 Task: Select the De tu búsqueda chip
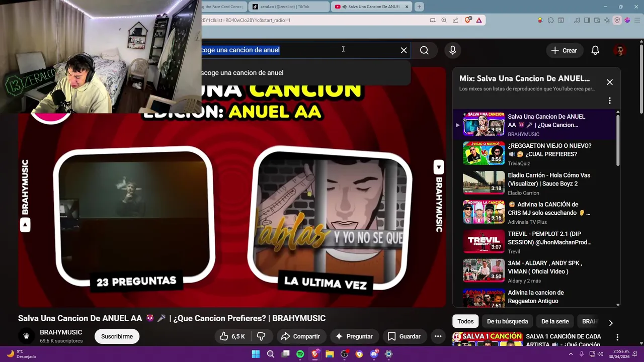pyautogui.click(x=507, y=321)
